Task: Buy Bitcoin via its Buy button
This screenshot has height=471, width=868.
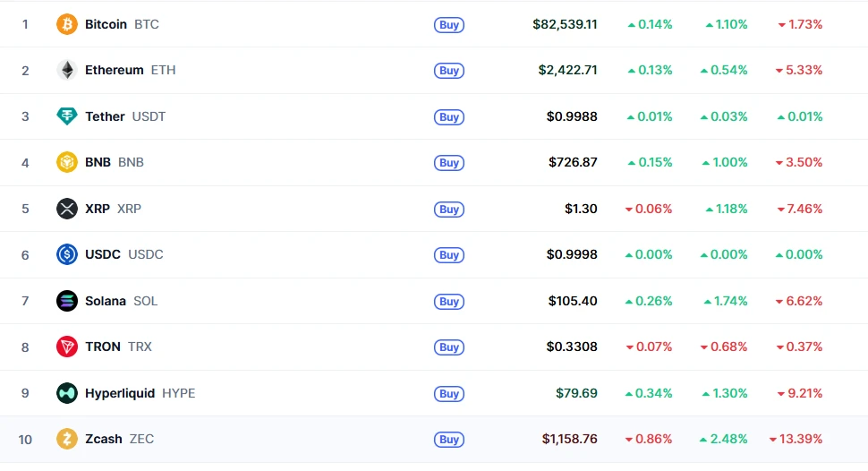Action: [449, 25]
